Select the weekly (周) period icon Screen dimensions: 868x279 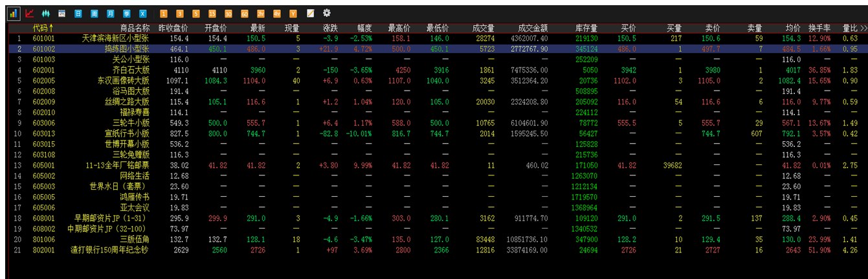[x=95, y=13]
